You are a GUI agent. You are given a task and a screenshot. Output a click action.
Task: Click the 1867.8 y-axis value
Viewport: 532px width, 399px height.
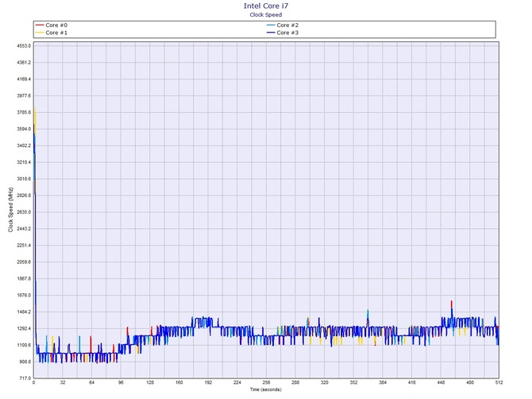[24, 279]
